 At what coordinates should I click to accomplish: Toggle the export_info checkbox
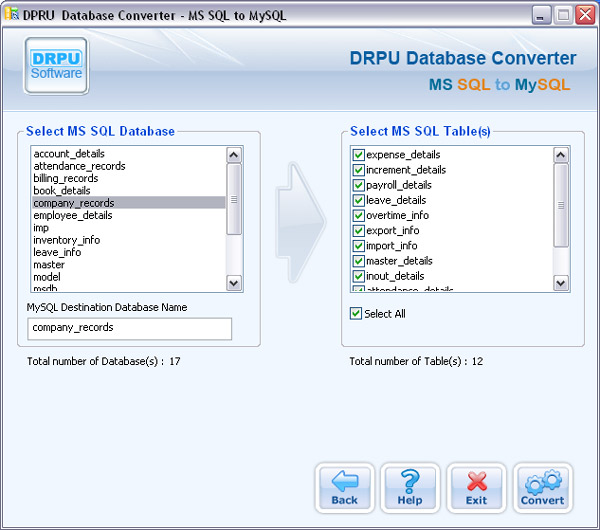358,231
